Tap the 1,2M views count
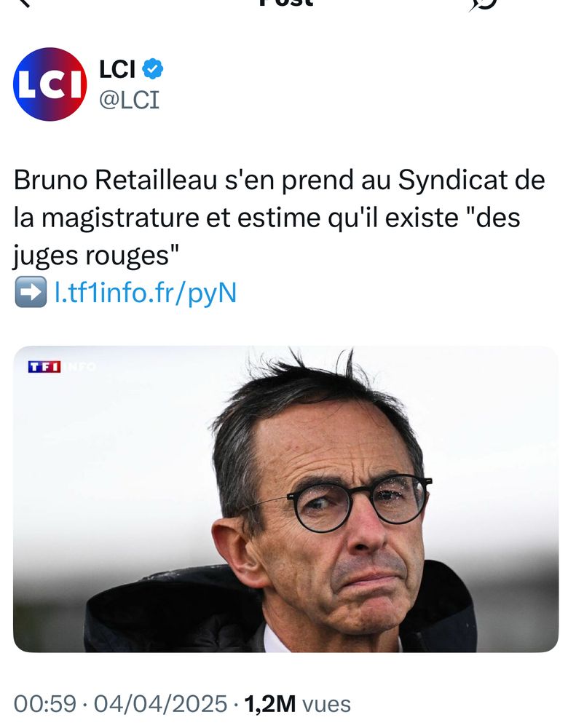Screen dimensions: 568x728 pos(270,704)
